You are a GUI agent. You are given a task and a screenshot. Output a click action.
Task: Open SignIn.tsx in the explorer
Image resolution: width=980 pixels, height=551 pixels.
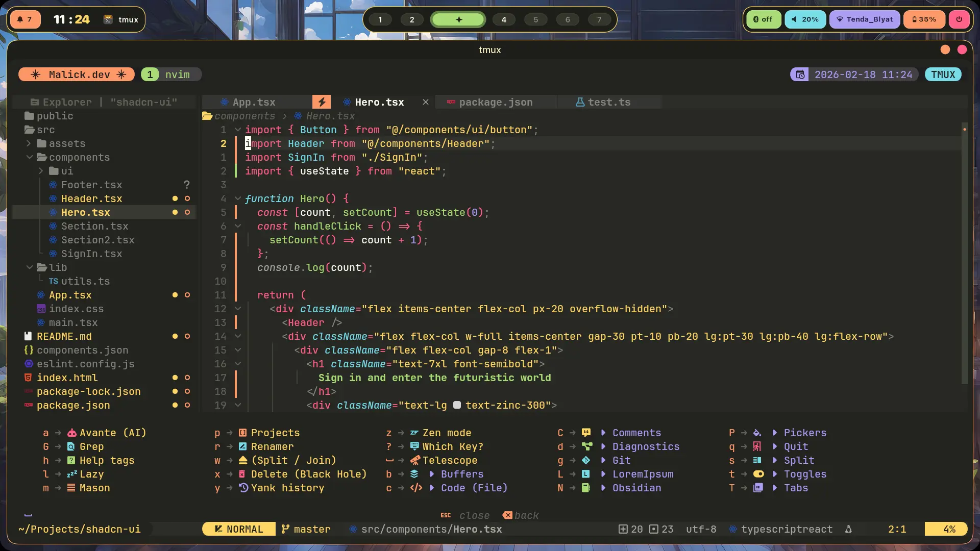[91, 254]
